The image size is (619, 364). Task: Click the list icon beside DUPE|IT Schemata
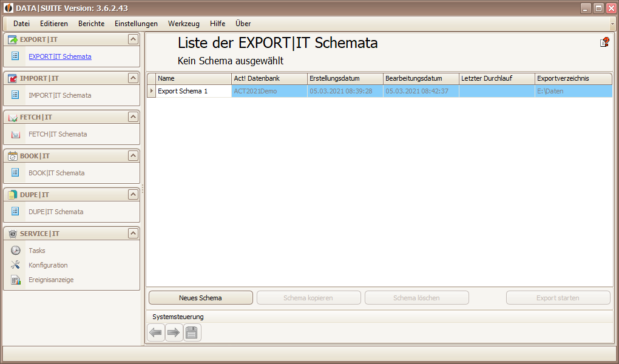click(15, 211)
